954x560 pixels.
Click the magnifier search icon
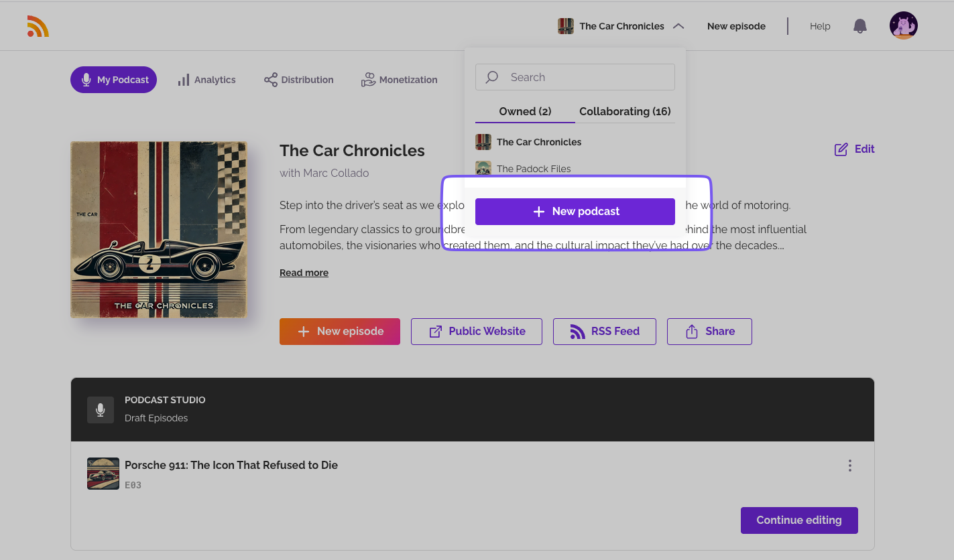pyautogui.click(x=492, y=77)
